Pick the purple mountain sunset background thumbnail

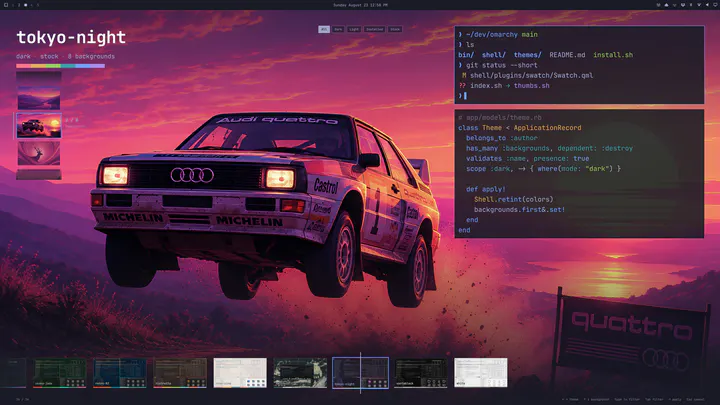pyautogui.click(x=39, y=98)
